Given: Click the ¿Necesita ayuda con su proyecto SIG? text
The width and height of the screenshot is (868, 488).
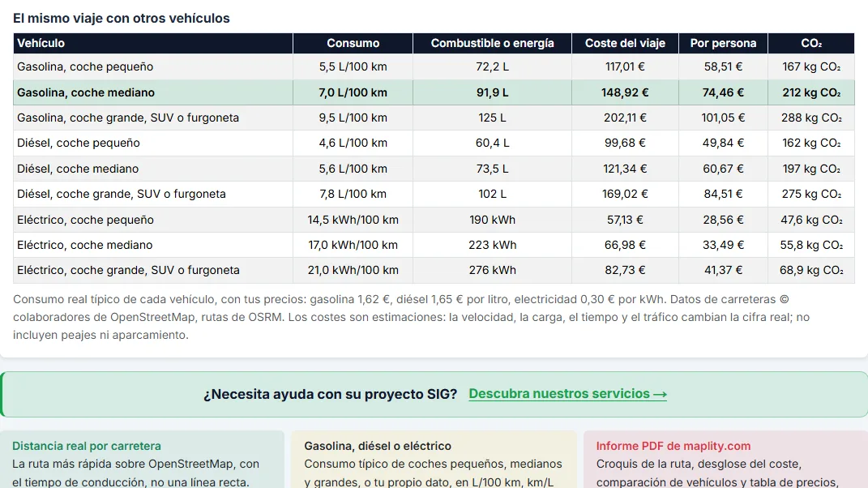Looking at the screenshot, I should [x=330, y=395].
